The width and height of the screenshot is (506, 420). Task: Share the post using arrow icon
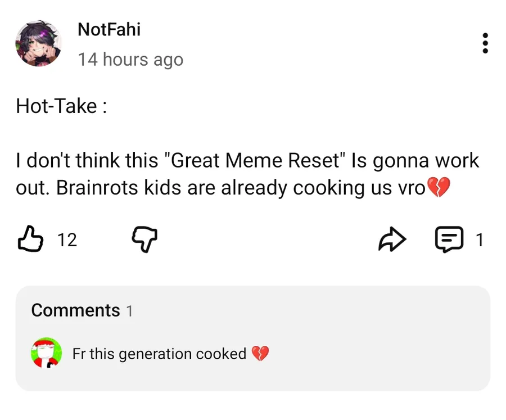pos(391,240)
